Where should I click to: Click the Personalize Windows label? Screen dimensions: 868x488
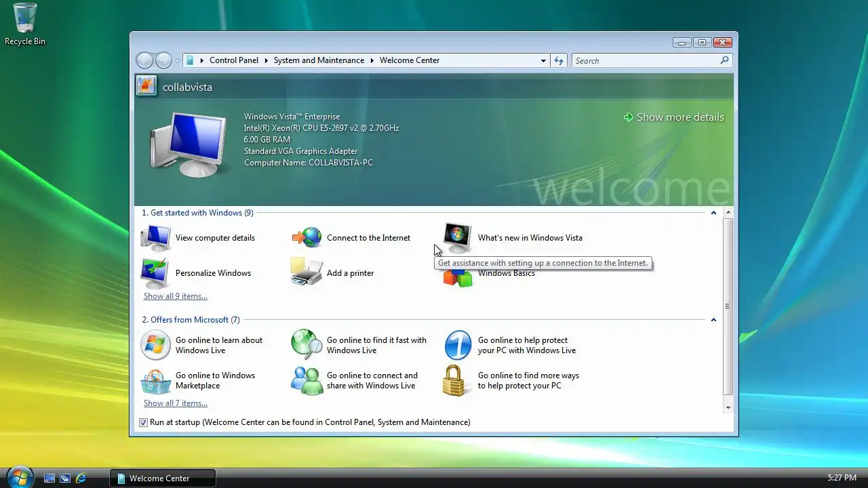coord(213,273)
